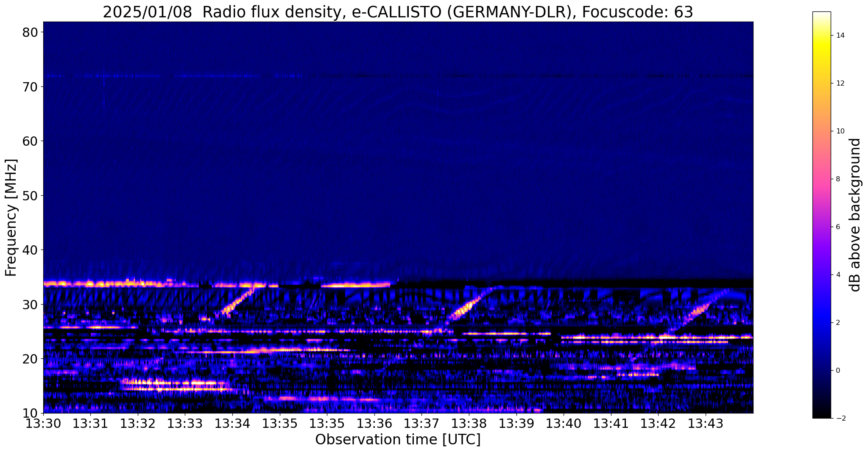Click the 13:32 time tick label
This screenshot has height=452, width=868.
[138, 424]
